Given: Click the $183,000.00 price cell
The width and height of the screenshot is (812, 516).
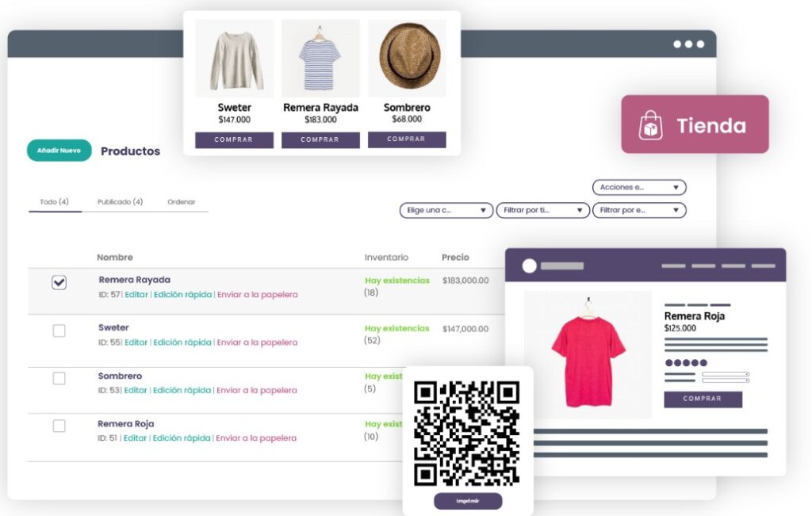Looking at the screenshot, I should click(x=465, y=281).
